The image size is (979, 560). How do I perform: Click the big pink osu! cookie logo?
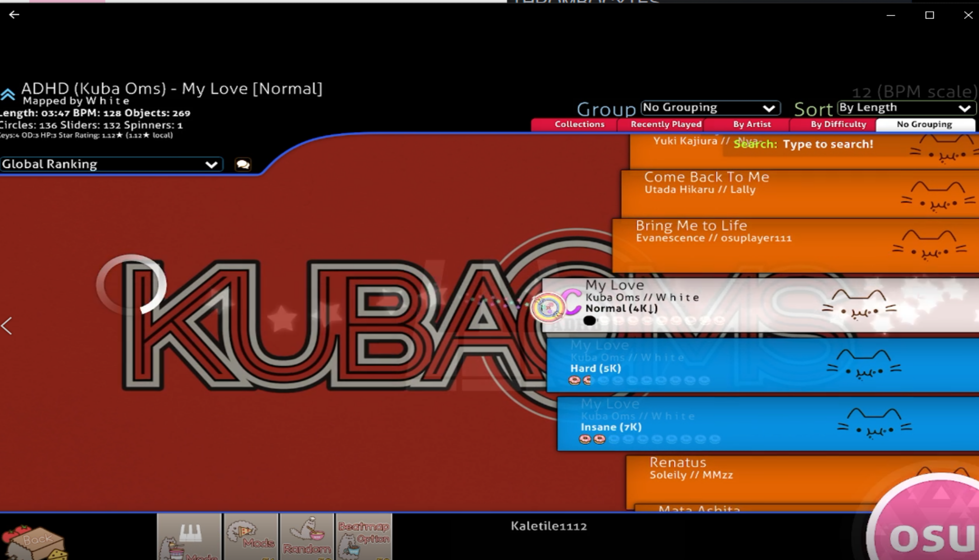[x=930, y=524]
